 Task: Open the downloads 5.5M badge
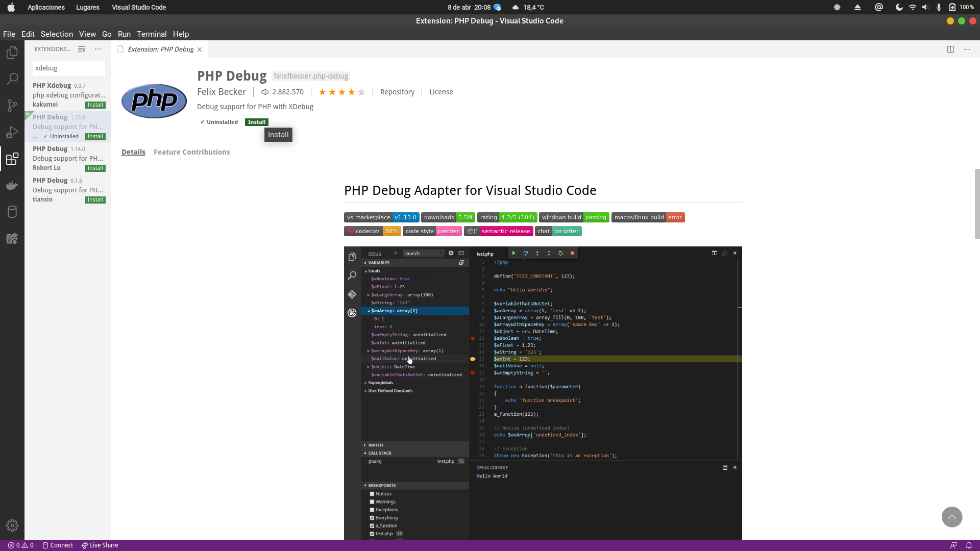[x=448, y=217]
